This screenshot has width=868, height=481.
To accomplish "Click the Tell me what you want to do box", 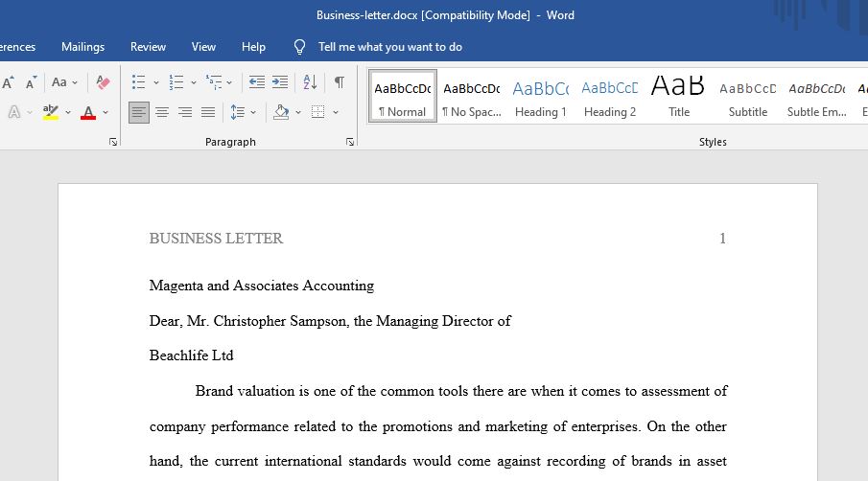I will point(390,47).
